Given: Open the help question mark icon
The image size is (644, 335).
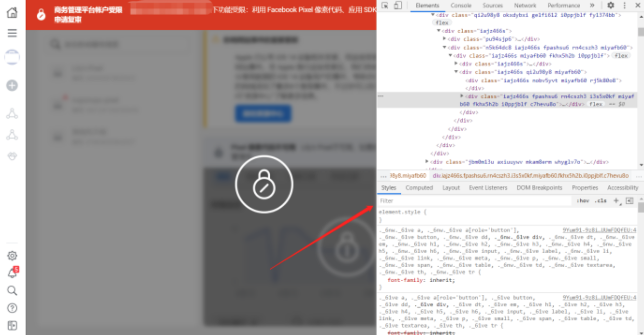Looking at the screenshot, I should 12,308.
